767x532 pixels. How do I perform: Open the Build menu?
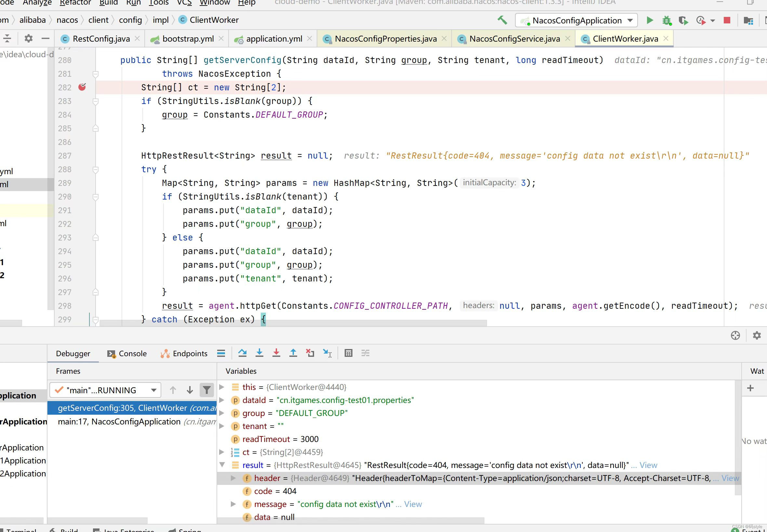tap(109, 3)
